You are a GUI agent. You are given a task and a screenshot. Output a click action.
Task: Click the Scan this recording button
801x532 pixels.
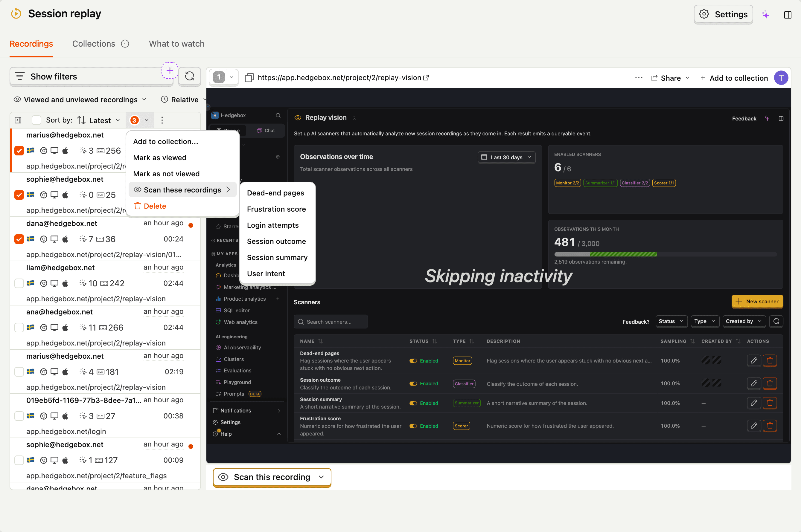[272, 477]
